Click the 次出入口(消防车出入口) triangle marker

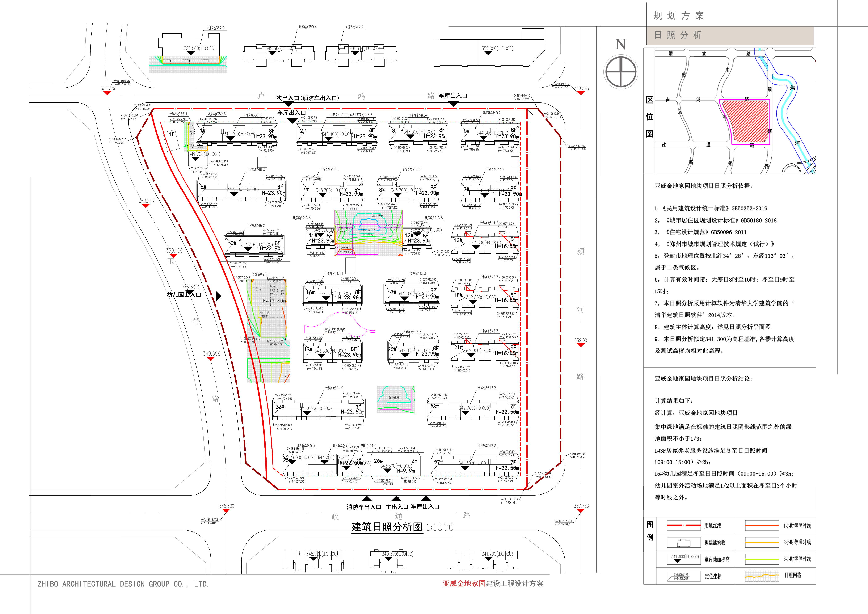point(288,104)
